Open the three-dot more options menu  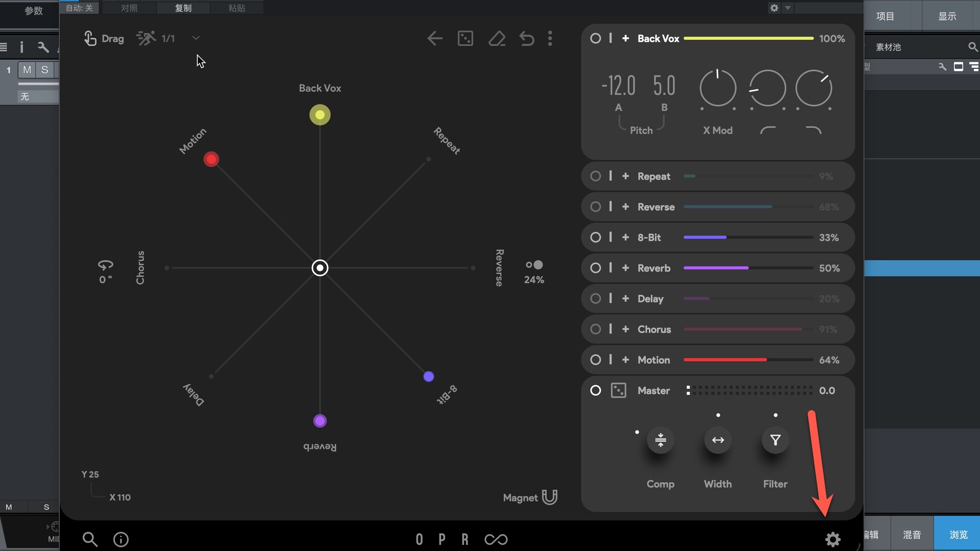pyautogui.click(x=550, y=38)
